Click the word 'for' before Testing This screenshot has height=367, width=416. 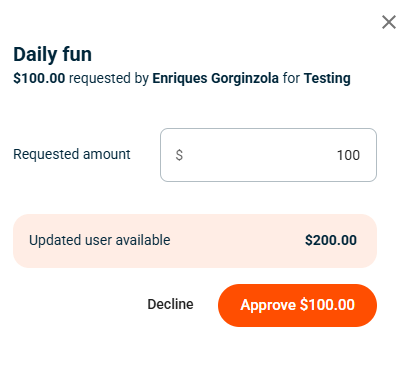291,79
